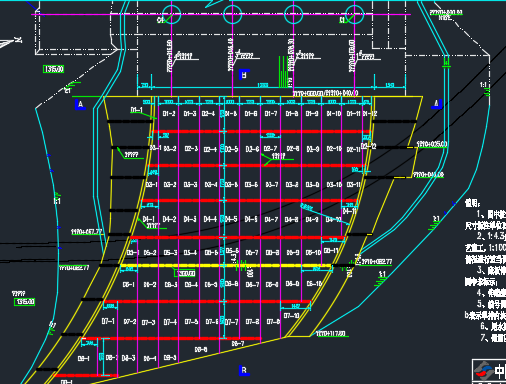Click the D3-10 block label
Screen dimensions: 506x384
point(334,184)
